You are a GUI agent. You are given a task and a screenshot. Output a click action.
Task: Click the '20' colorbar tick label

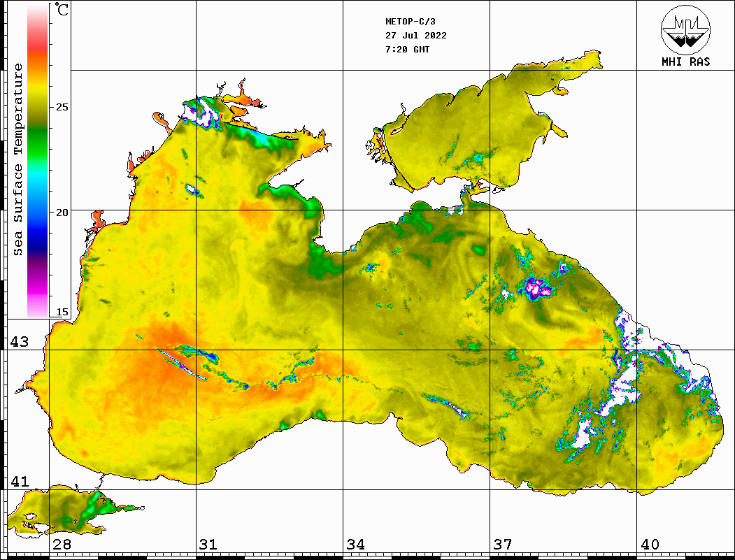(x=62, y=213)
